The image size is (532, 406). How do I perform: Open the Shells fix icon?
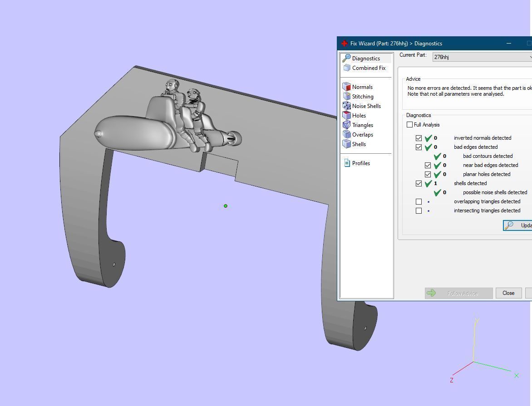point(346,144)
